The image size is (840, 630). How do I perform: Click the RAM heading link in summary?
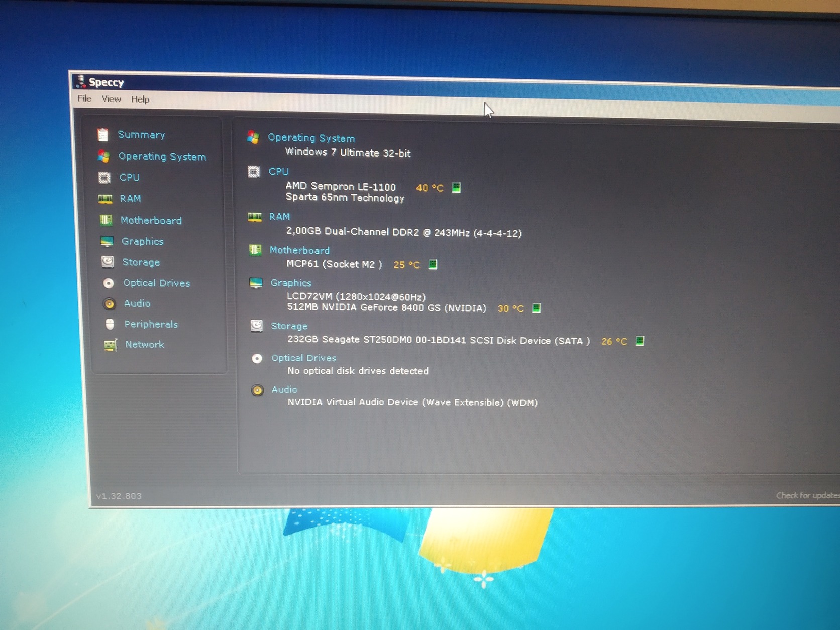(x=279, y=217)
